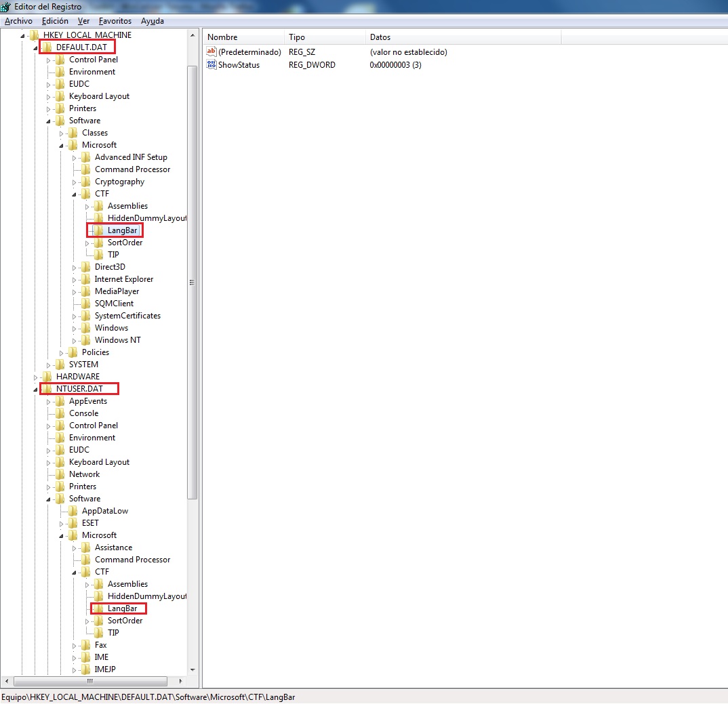Open the Favoritos menu
The image size is (728, 704).
click(x=115, y=21)
